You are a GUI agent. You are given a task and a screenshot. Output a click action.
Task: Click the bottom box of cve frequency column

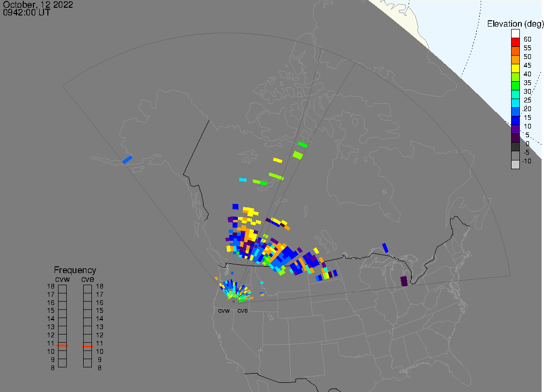coord(88,363)
